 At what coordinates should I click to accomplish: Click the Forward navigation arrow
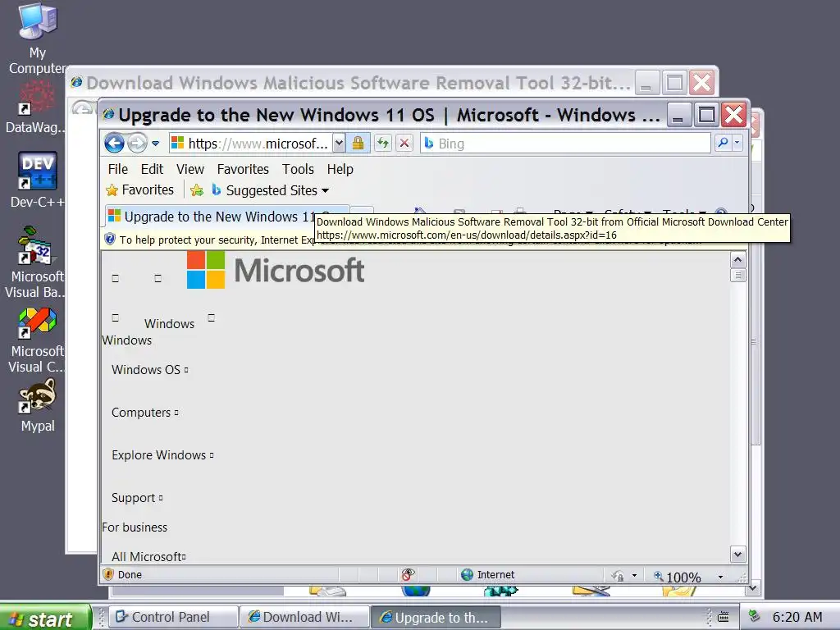(138, 144)
